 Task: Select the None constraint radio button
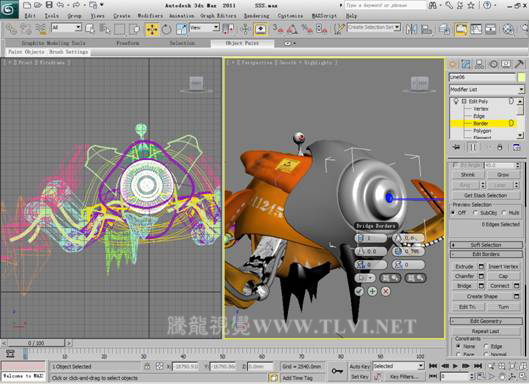[x=458, y=346]
